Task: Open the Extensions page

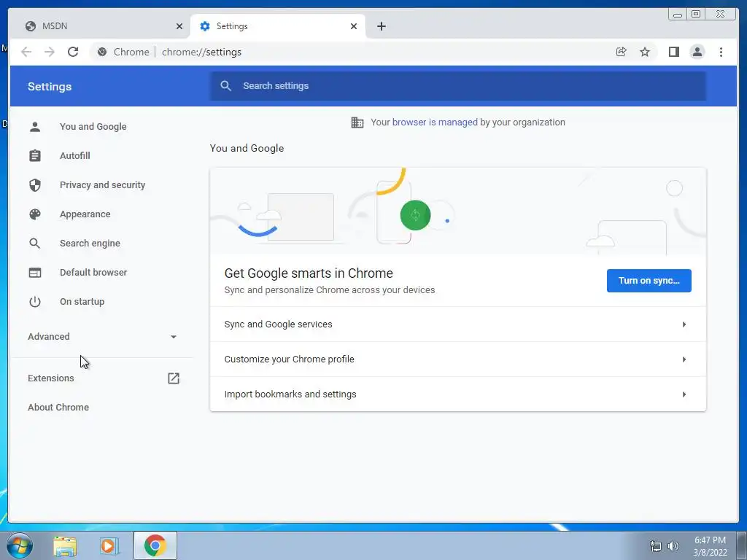Action: pyautogui.click(x=101, y=378)
